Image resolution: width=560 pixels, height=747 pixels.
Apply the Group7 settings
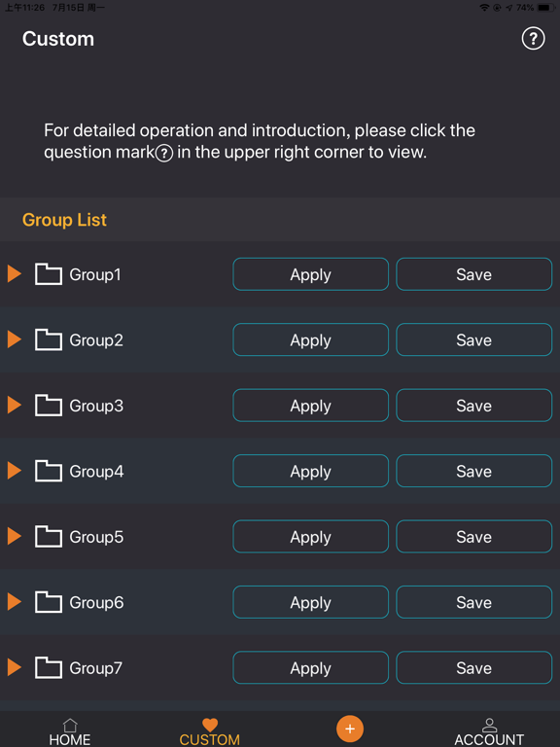point(310,667)
